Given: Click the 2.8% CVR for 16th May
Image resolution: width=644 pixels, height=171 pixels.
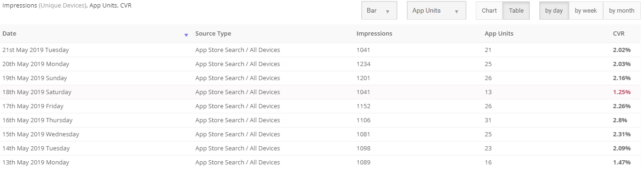Looking at the screenshot, I should [620, 120].
